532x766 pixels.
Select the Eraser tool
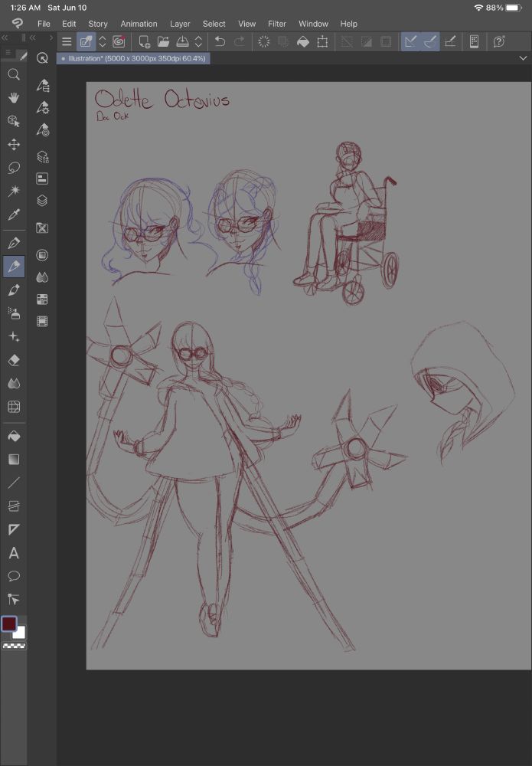click(x=14, y=360)
